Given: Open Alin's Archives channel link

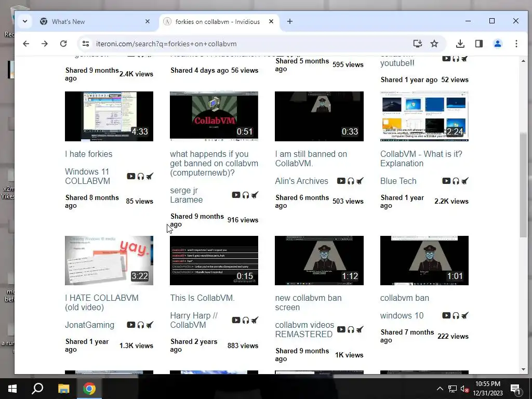Looking at the screenshot, I should tap(302, 181).
